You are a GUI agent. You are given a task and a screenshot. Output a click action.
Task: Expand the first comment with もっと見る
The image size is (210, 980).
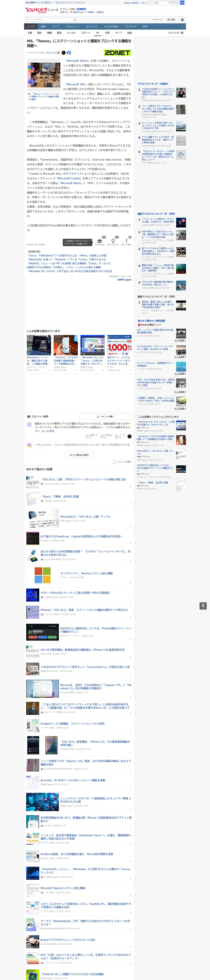point(48,431)
